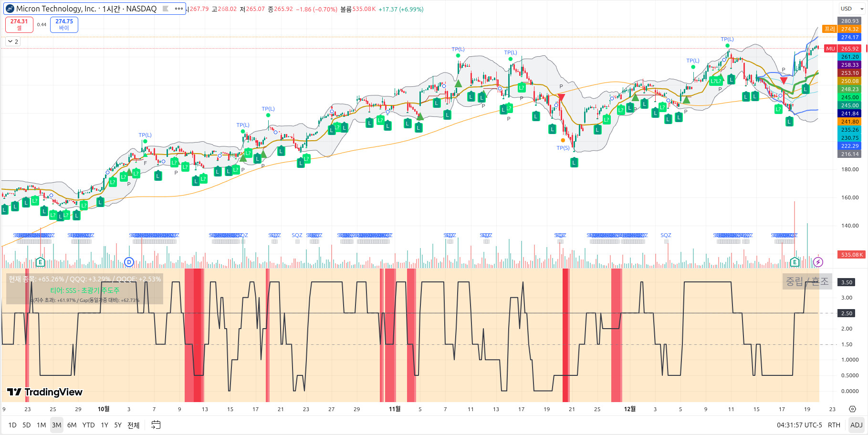Click the L marker below the November low

[574, 163]
